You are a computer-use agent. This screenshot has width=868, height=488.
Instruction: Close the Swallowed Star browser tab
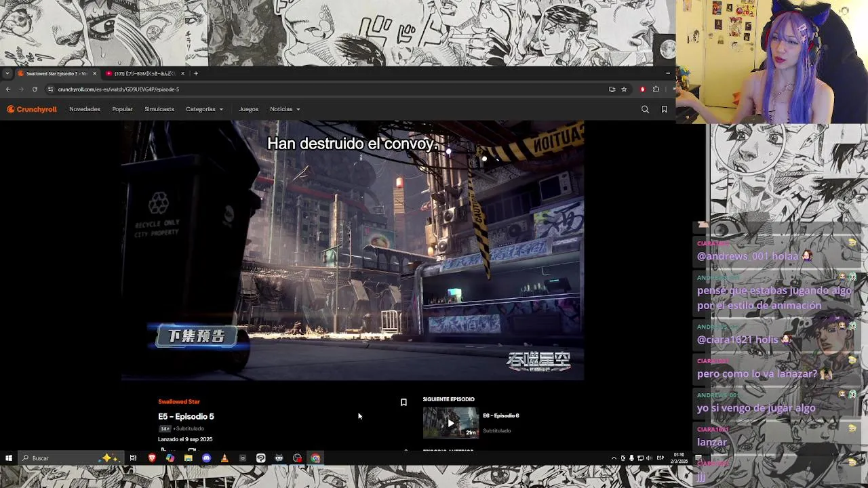pyautogui.click(x=94, y=73)
